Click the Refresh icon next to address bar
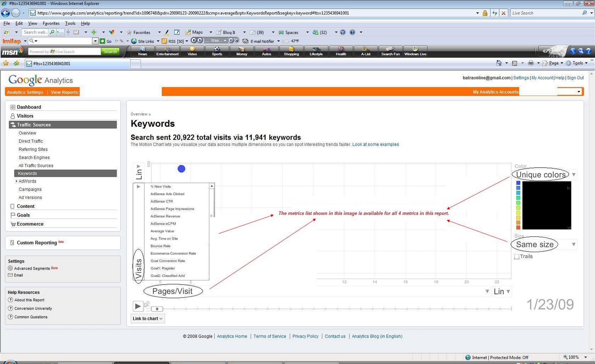Viewport: 595px width, 364px height. [495, 13]
